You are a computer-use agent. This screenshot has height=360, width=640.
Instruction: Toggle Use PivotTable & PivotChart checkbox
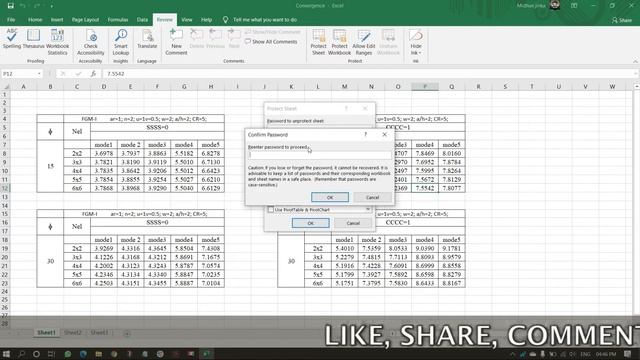271,209
